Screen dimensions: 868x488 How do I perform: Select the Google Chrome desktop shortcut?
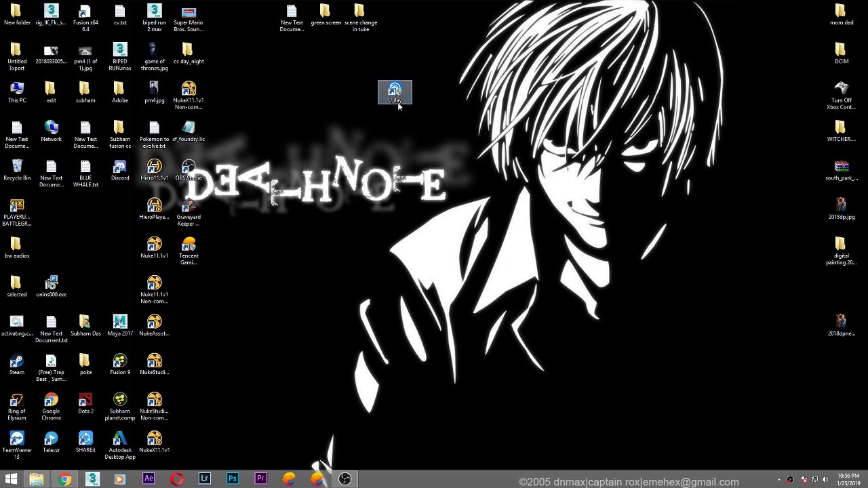click(52, 407)
